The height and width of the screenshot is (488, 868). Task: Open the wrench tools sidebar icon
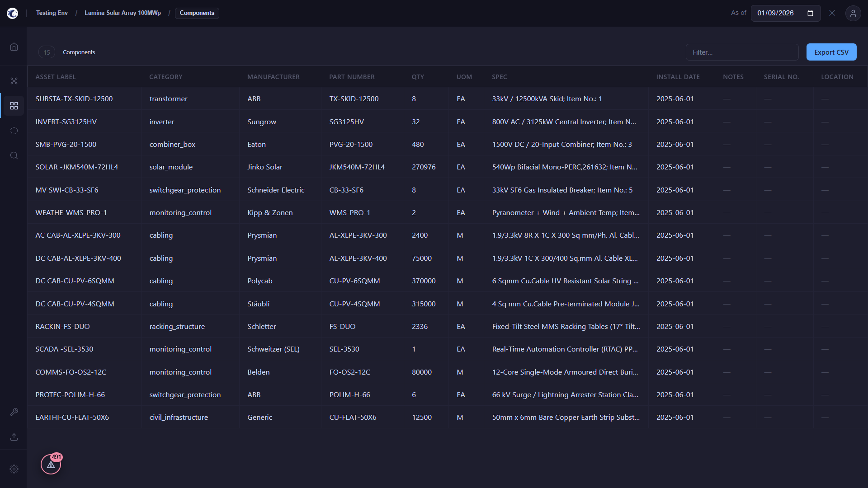(x=14, y=412)
